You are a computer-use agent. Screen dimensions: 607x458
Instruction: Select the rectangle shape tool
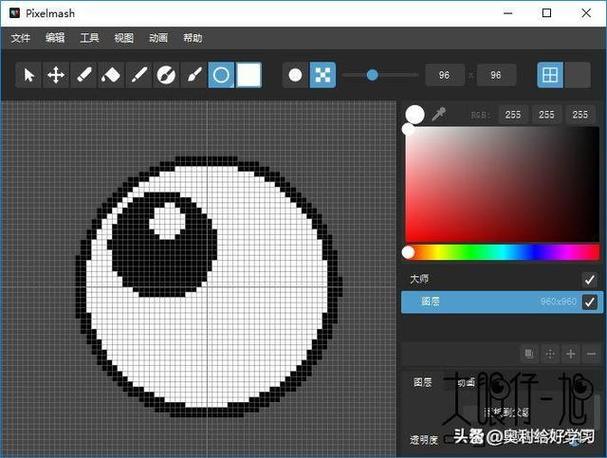[249, 75]
